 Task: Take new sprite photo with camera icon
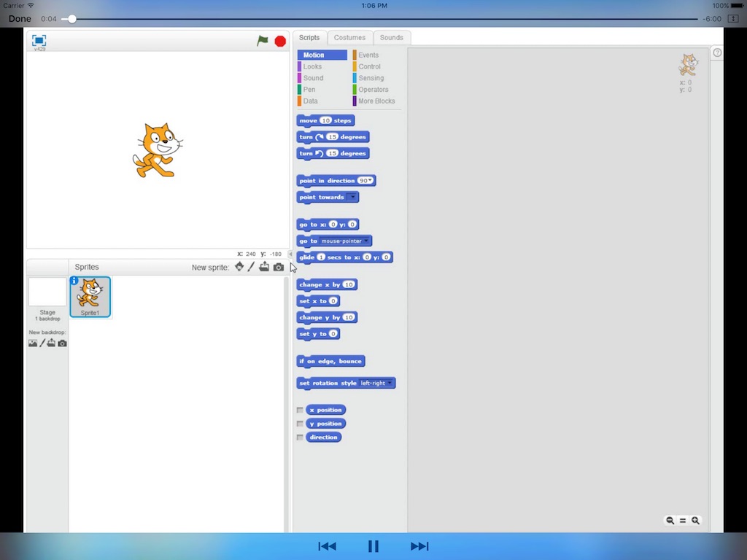click(x=279, y=267)
